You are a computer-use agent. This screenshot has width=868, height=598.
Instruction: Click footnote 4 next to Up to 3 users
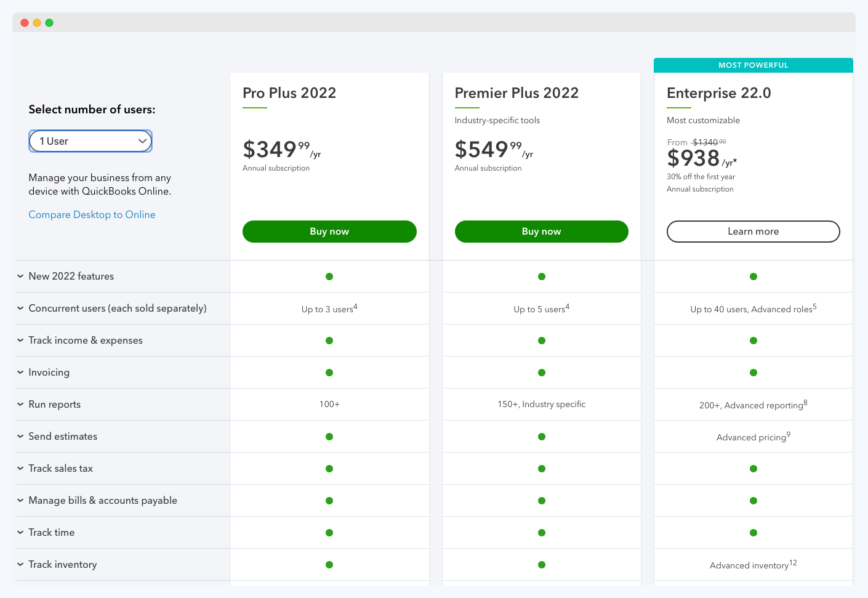coord(355,305)
